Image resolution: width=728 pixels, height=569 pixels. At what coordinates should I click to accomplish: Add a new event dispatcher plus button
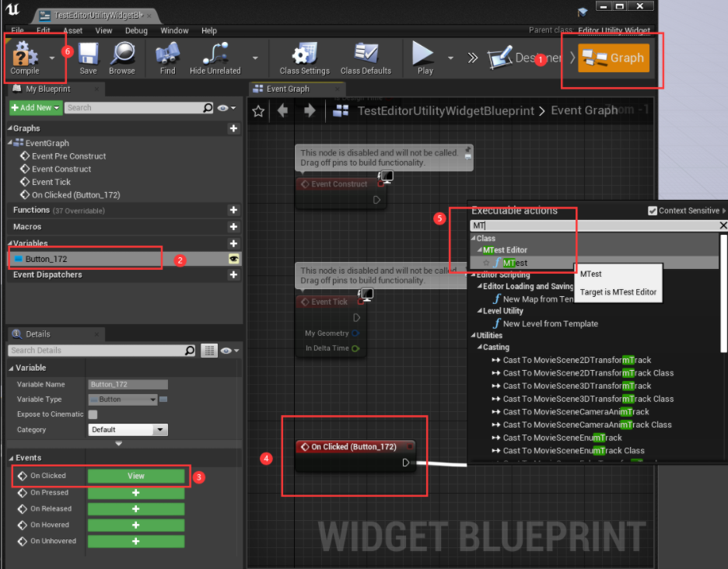[233, 274]
